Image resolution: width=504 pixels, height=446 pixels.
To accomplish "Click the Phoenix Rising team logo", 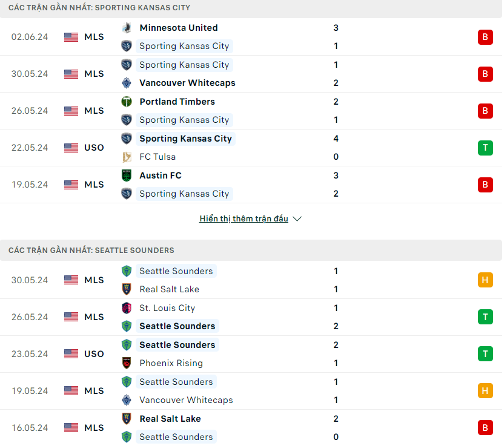I will (127, 363).
